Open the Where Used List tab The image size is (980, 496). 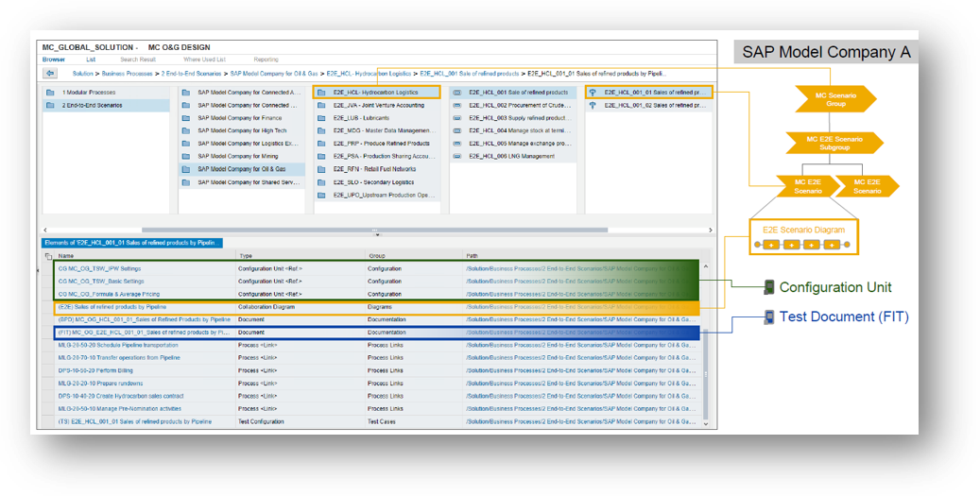[205, 59]
